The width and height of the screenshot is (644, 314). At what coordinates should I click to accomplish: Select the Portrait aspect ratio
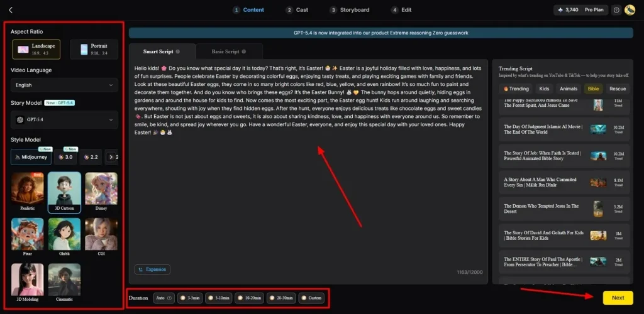tap(94, 49)
